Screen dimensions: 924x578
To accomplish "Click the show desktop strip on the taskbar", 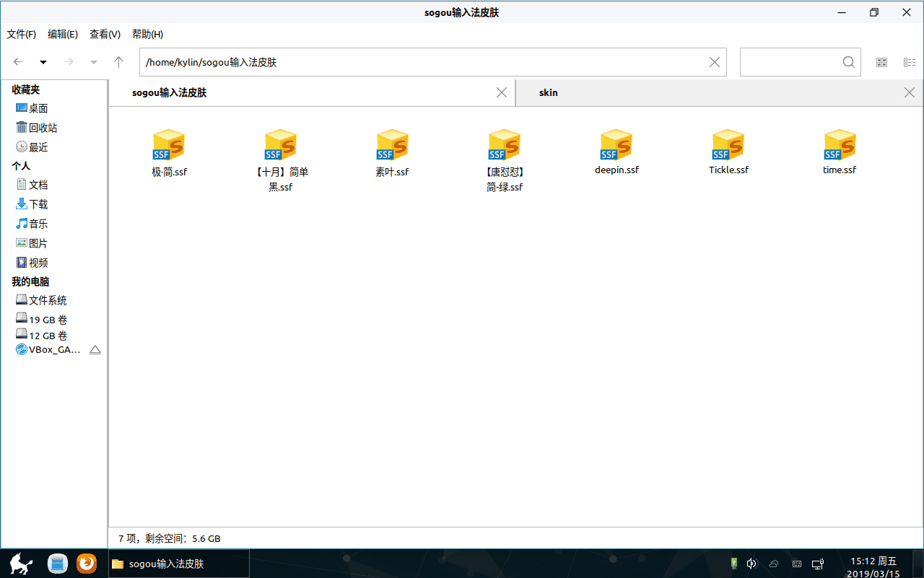I will tap(918, 564).
